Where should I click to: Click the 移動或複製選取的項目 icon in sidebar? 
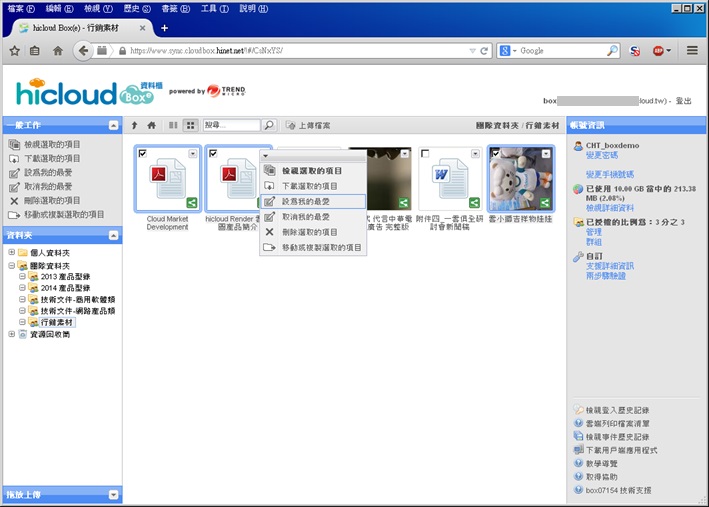click(14, 215)
